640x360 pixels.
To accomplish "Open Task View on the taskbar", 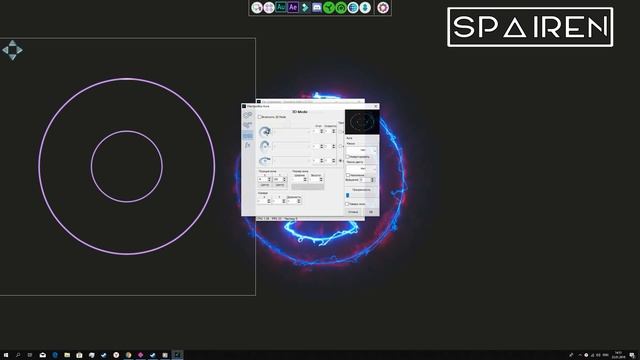I will (x=30, y=355).
